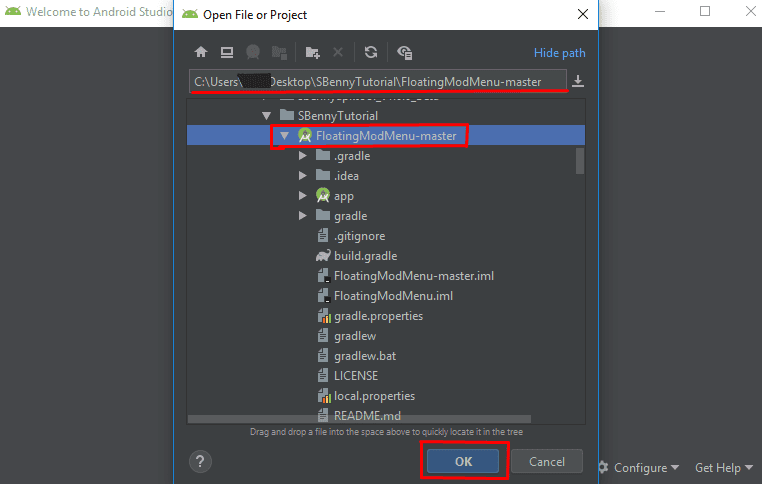The width and height of the screenshot is (762, 484).
Task: Select the gradlew.bat file
Action: click(x=364, y=356)
